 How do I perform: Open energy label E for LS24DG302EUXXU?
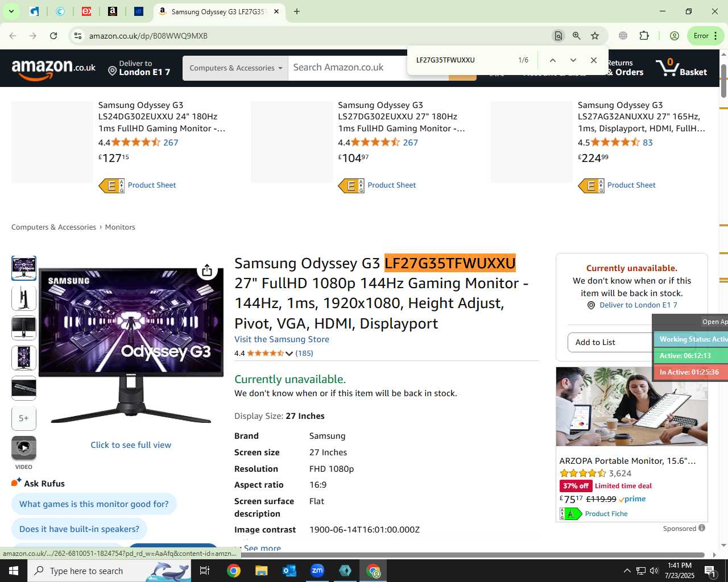click(x=111, y=186)
